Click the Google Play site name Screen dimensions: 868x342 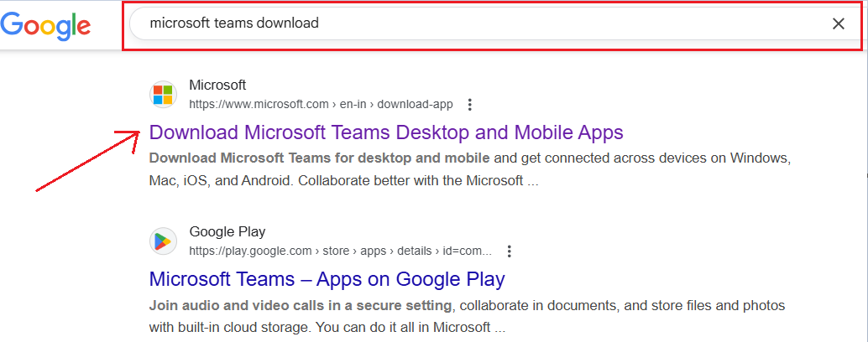pyautogui.click(x=227, y=232)
